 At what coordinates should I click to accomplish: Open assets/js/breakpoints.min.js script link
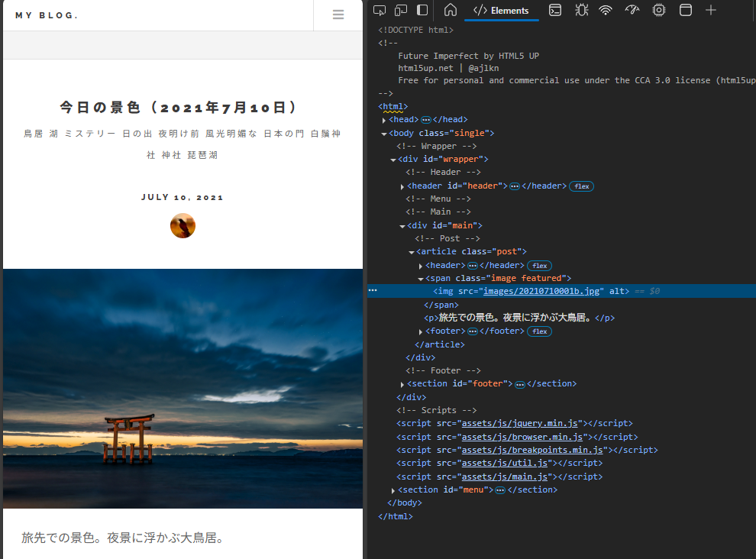point(532,450)
